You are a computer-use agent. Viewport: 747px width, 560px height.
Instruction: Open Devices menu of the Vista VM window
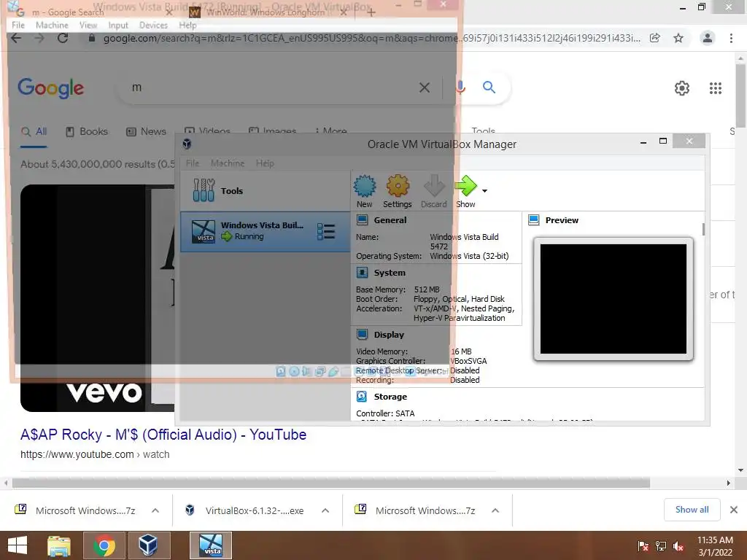tap(153, 25)
